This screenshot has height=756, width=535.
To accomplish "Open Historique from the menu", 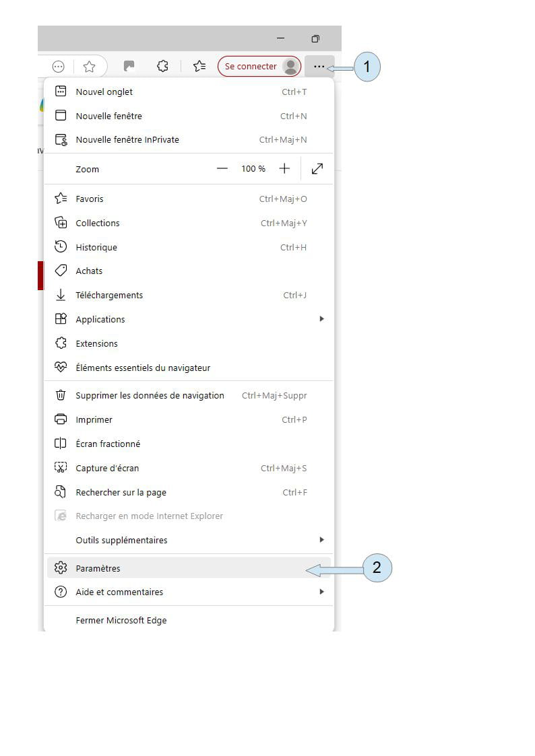I will [x=189, y=247].
